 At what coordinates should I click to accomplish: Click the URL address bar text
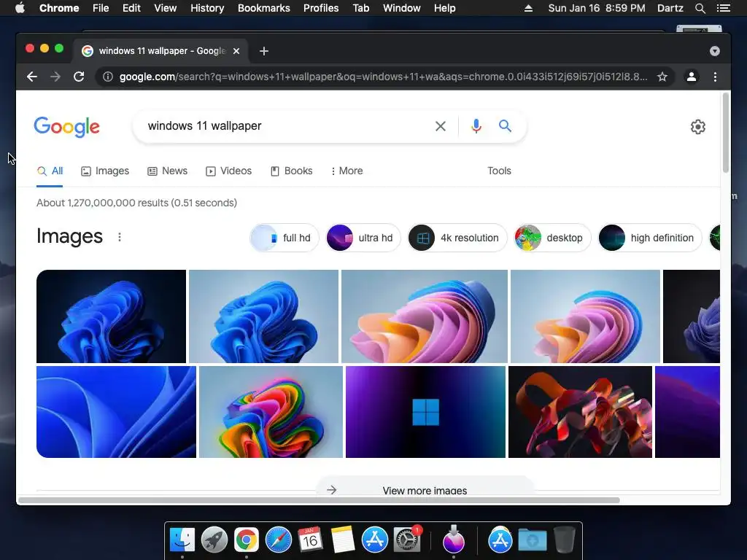pyautogui.click(x=383, y=77)
